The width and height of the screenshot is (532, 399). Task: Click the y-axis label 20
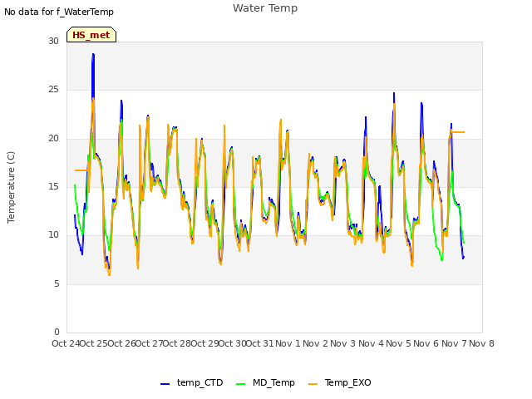53,139
